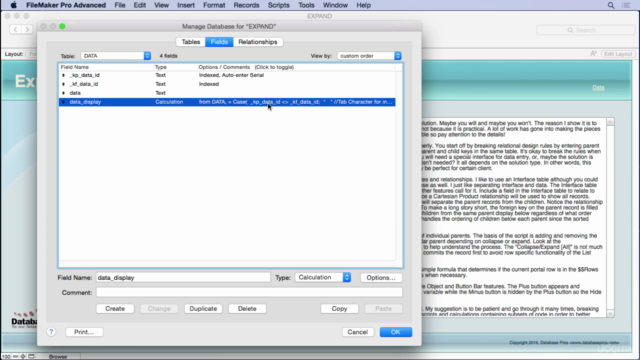
Task: Click the Copy button
Action: click(339, 309)
